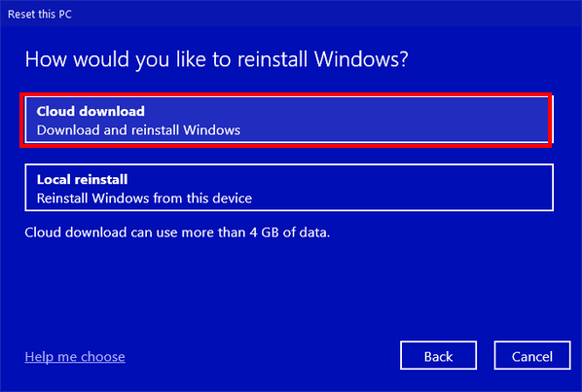The width and height of the screenshot is (582, 392).
Task: Click the Download and reinstall Windows description
Action: [x=138, y=130]
